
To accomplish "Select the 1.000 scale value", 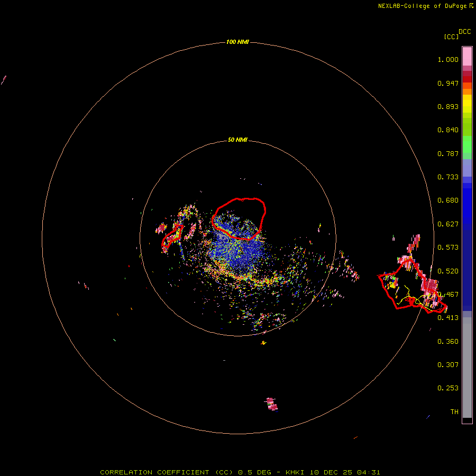I will tap(448, 59).
